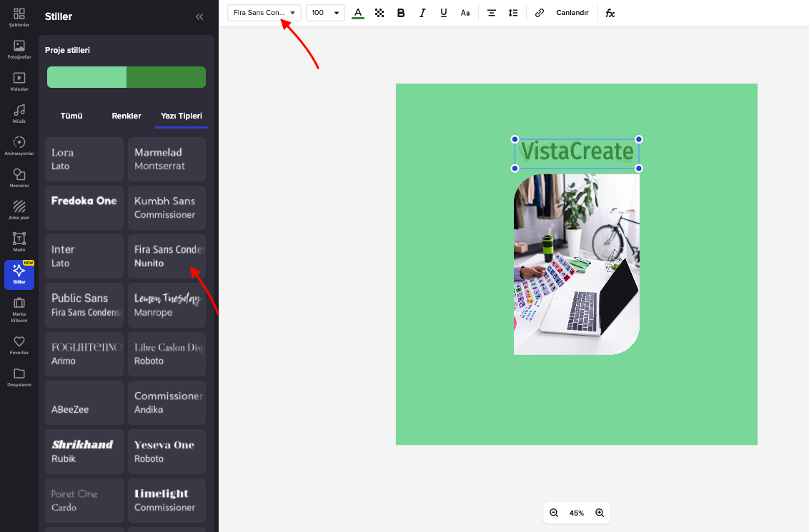This screenshot has width=809, height=532.
Task: Select the Stiller styles sidebar icon
Action: pos(19,275)
